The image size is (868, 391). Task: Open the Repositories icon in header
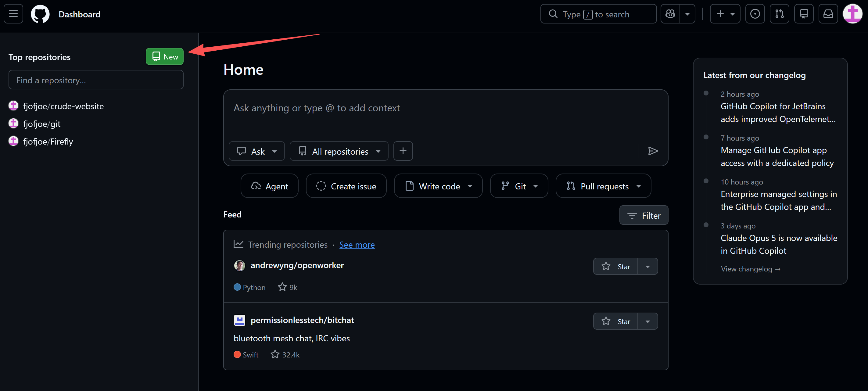coord(804,14)
